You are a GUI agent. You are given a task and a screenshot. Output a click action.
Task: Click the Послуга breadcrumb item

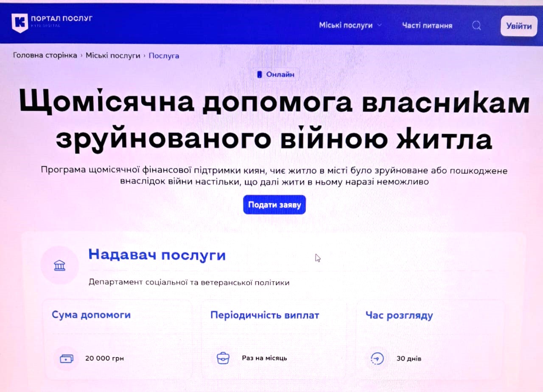coord(164,56)
